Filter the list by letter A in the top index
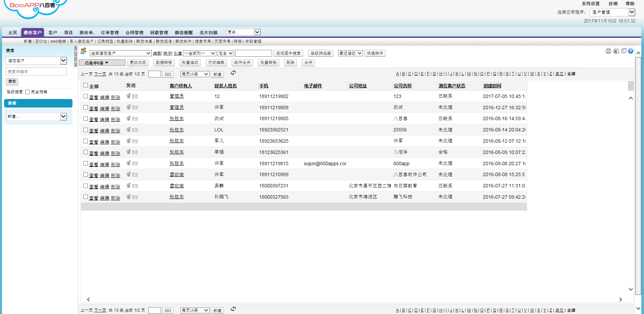644x314 pixels. click(x=398, y=74)
